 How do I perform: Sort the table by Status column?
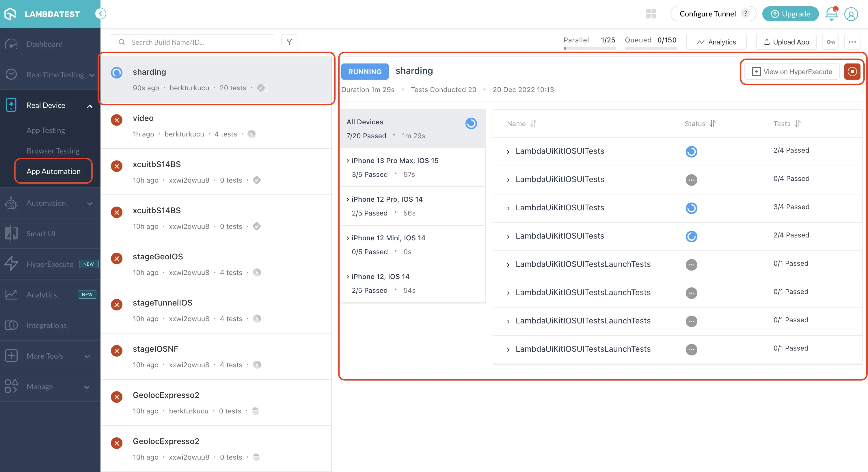point(713,123)
